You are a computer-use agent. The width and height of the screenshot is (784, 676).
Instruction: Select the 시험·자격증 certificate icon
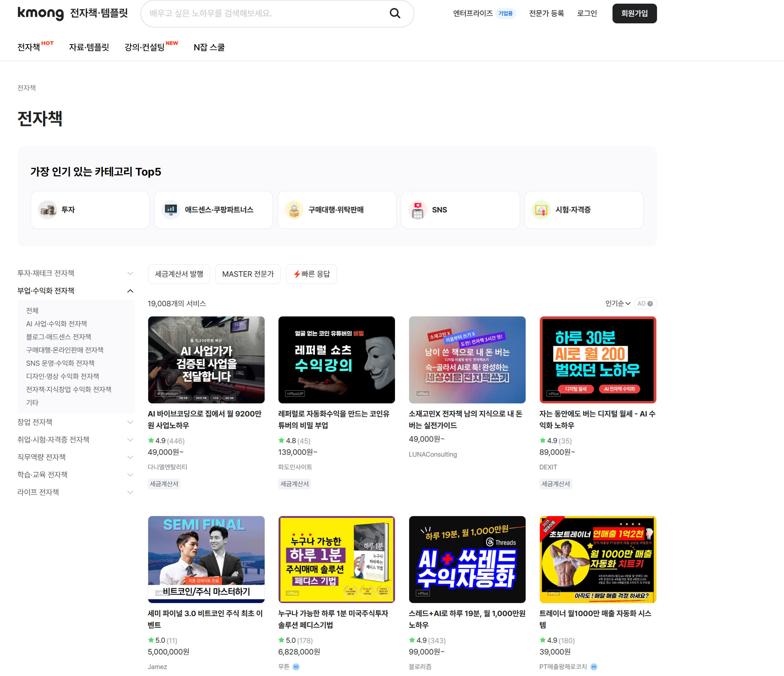click(541, 210)
